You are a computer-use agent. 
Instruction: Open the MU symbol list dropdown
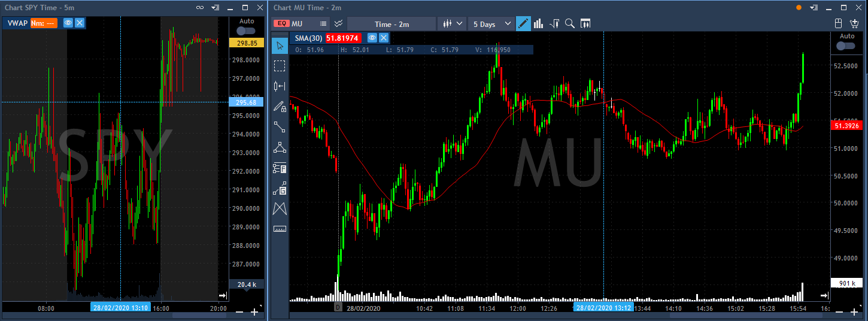323,24
